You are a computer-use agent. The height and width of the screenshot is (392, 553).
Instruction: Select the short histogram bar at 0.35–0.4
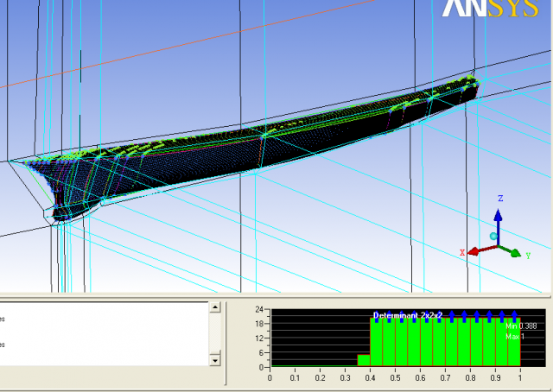[x=364, y=359]
